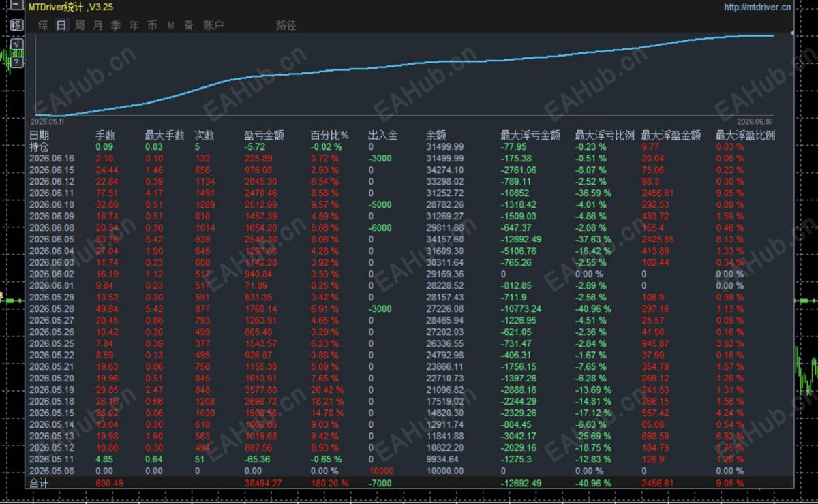This screenshot has height=504, width=818.
Task: Select the 合计 totals row label
Action: tap(40, 483)
